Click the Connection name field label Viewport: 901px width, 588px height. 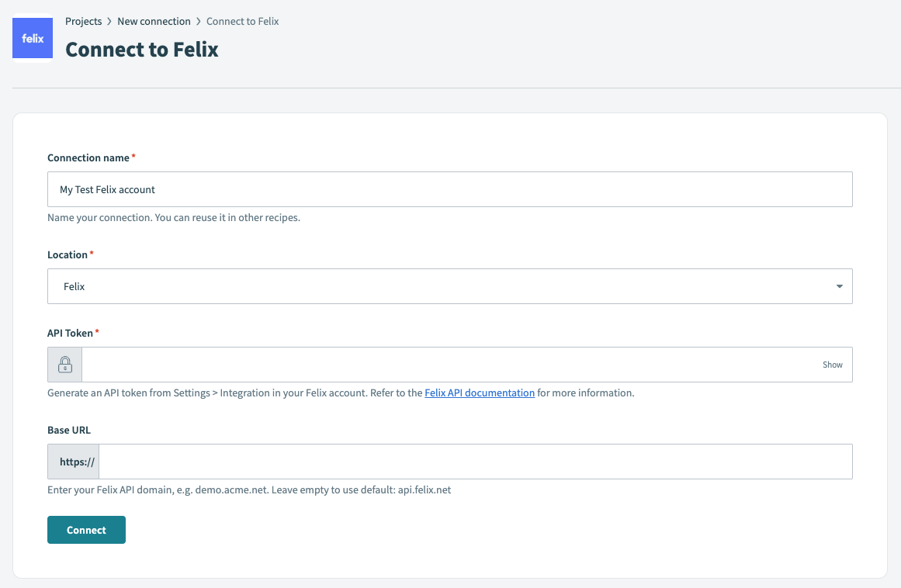(88, 158)
